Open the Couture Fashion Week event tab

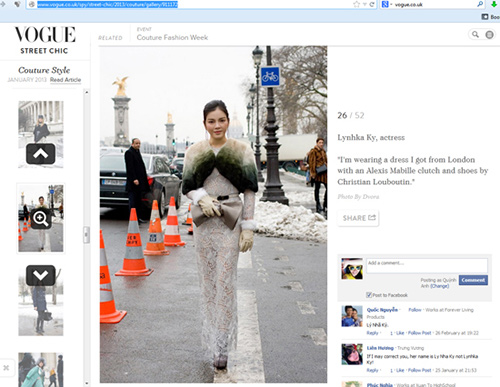[172, 37]
